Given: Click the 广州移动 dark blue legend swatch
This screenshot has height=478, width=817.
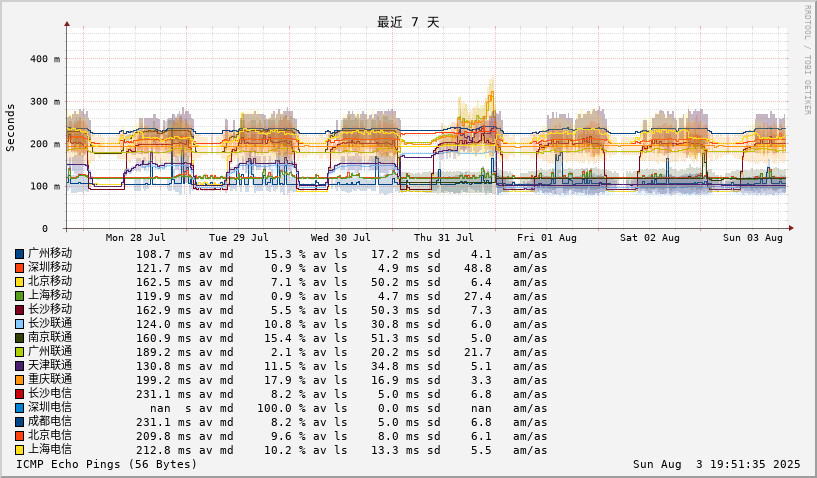Looking at the screenshot, I should [19, 254].
